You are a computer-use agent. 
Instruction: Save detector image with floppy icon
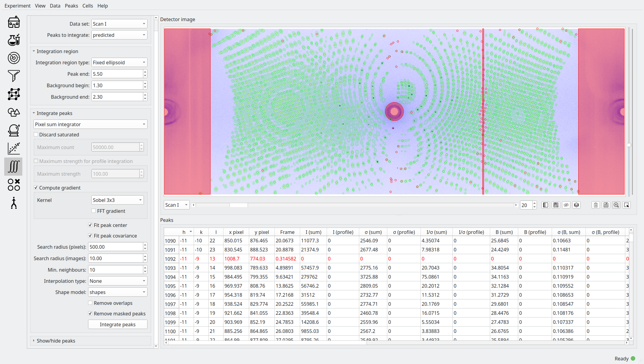click(x=606, y=205)
